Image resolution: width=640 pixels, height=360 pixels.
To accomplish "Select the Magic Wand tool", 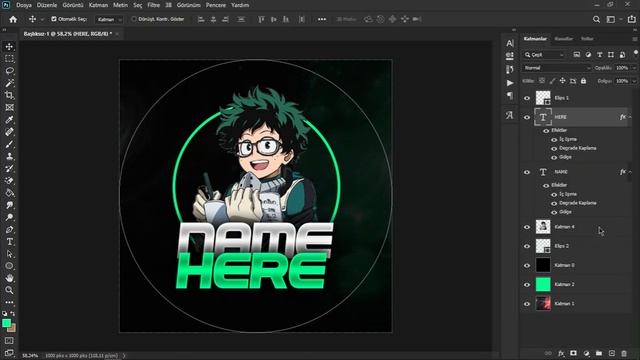I will point(9,83).
